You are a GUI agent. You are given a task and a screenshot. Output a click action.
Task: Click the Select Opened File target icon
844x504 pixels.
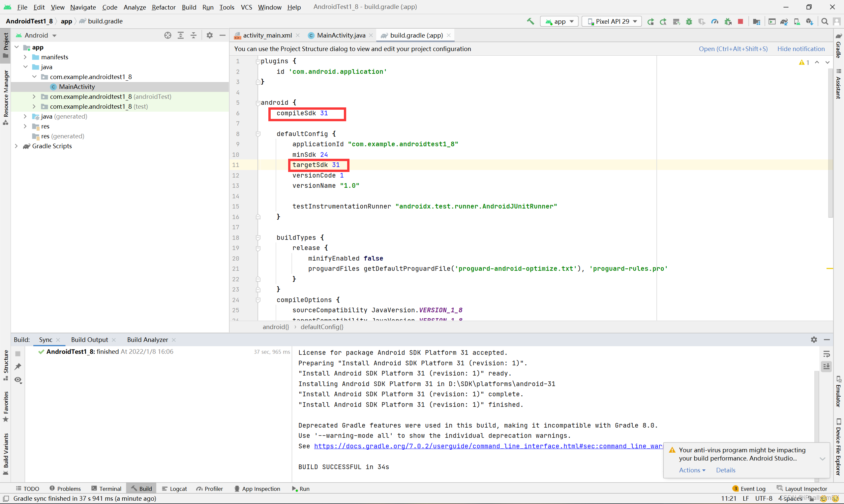click(x=167, y=35)
